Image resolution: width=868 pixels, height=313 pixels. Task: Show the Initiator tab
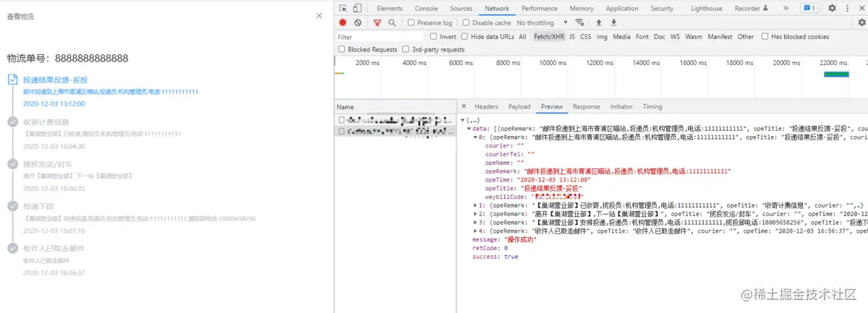point(621,106)
